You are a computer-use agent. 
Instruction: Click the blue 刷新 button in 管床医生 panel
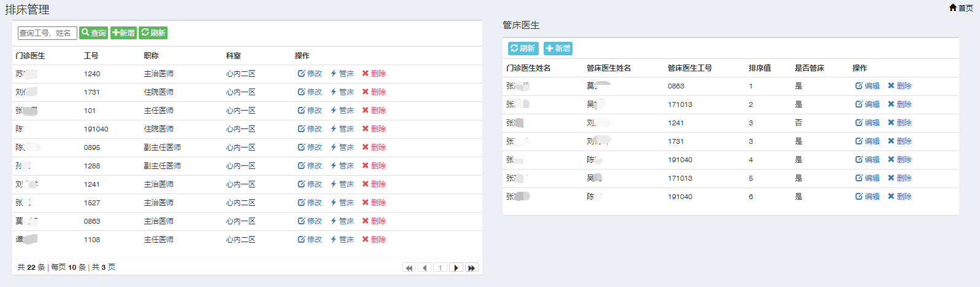pyautogui.click(x=522, y=49)
